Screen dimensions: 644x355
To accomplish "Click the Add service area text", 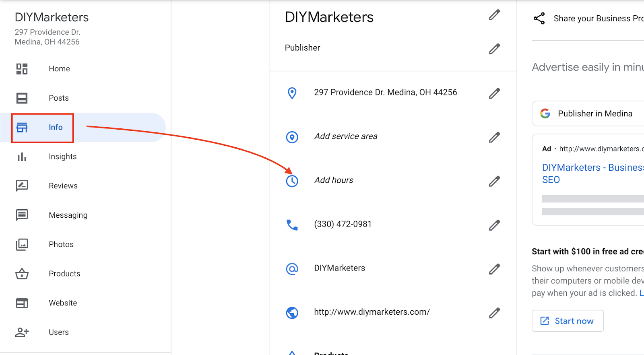I will [346, 136].
